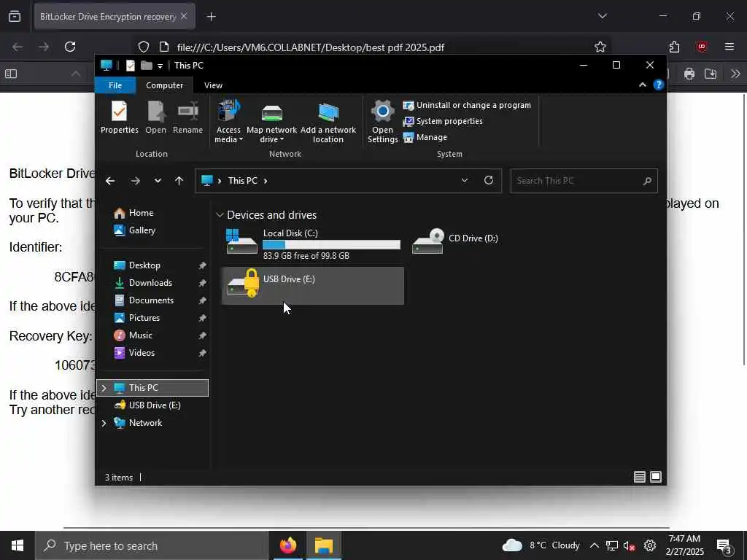This screenshot has height=560, width=747.
Task: Click Add a network location
Action: (x=328, y=122)
